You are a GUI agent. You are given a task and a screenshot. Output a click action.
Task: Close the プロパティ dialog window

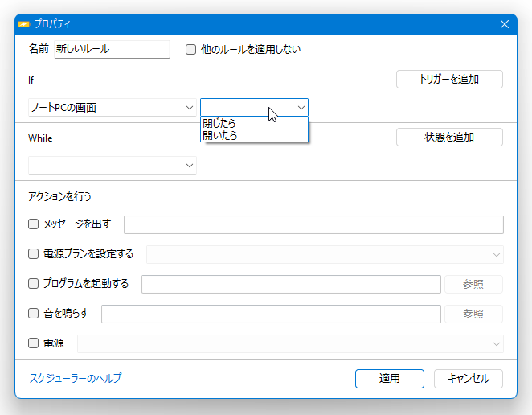pos(505,24)
